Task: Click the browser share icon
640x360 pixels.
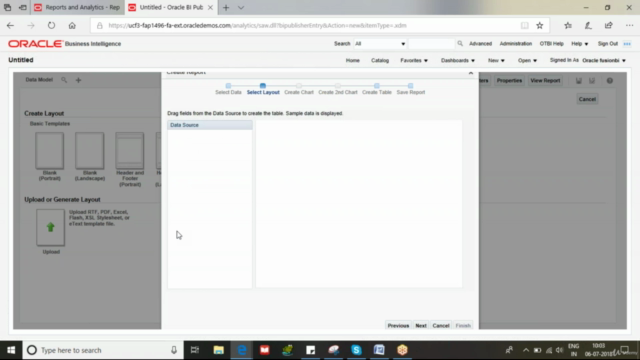Action: (x=609, y=25)
